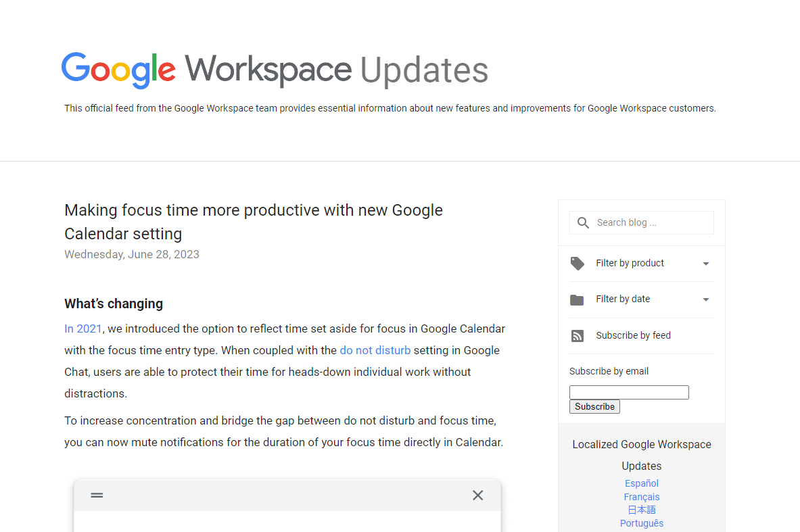Open the In 2021 link in the article

(83, 329)
